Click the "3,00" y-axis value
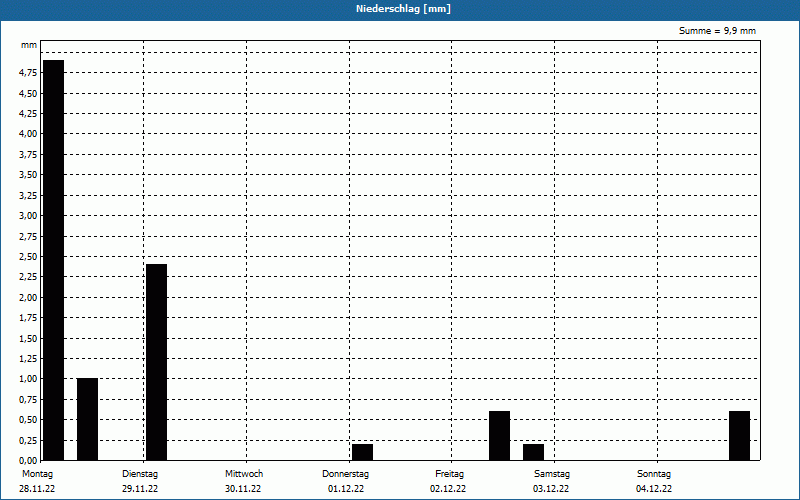The height and width of the screenshot is (500, 800). click(x=28, y=216)
